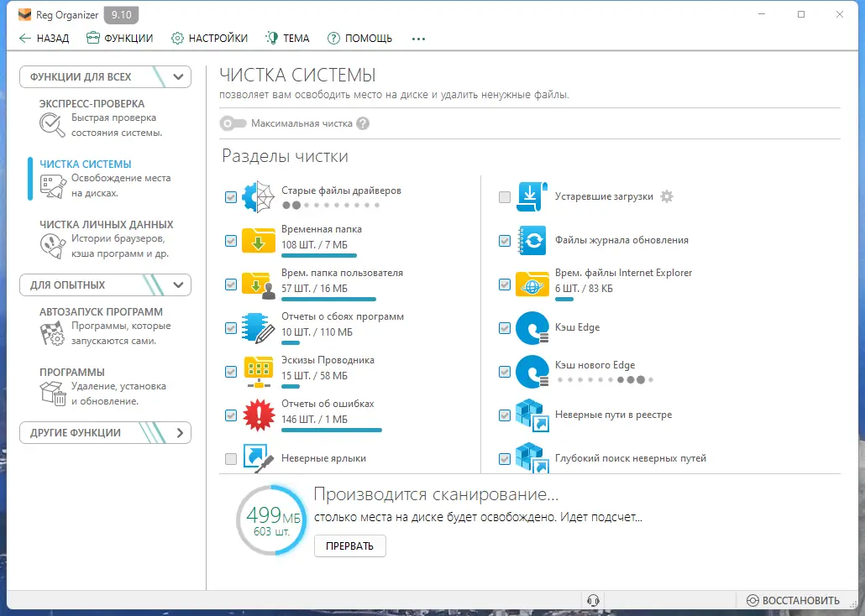This screenshot has height=616, width=865.
Task: Open the Настройки menu
Action: [210, 38]
